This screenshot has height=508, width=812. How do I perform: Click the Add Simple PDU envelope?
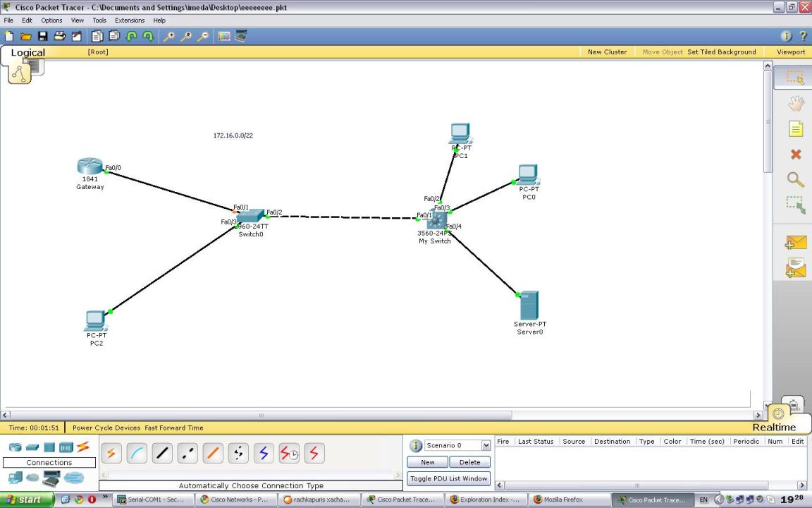(796, 242)
